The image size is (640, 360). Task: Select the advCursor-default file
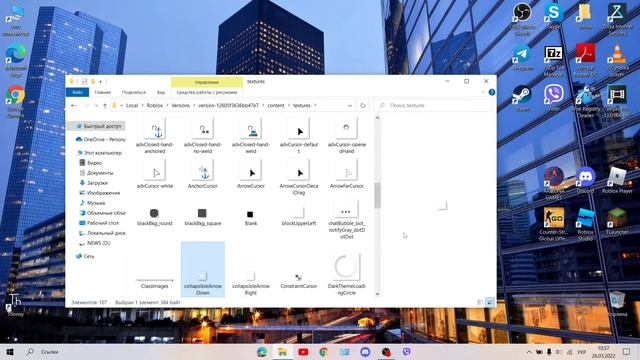[299, 136]
